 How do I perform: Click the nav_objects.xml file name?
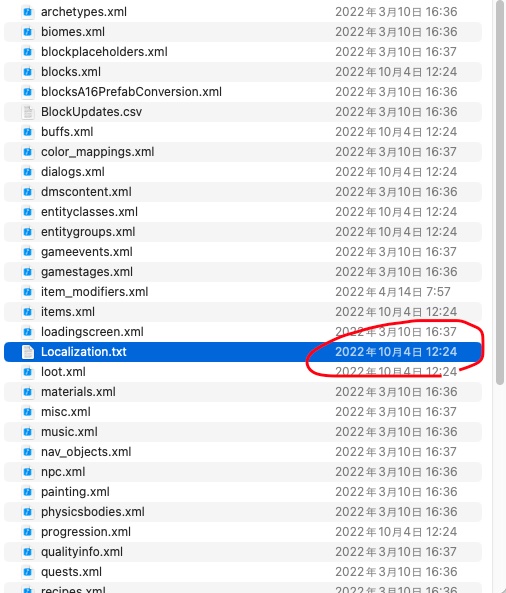click(86, 452)
